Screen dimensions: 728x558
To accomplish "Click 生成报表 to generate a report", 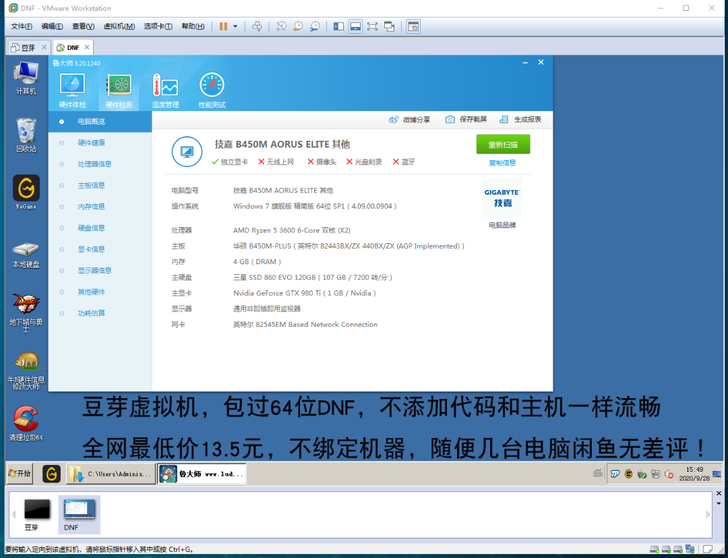I will 520,120.
